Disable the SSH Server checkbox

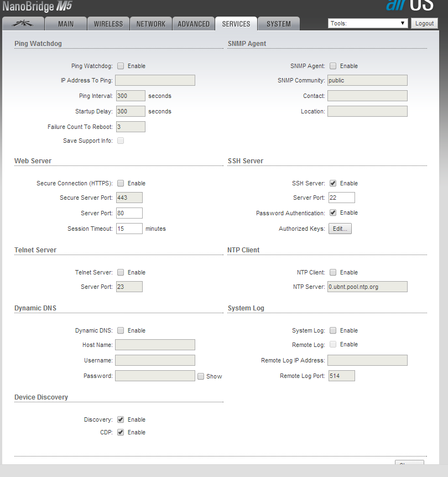(333, 183)
